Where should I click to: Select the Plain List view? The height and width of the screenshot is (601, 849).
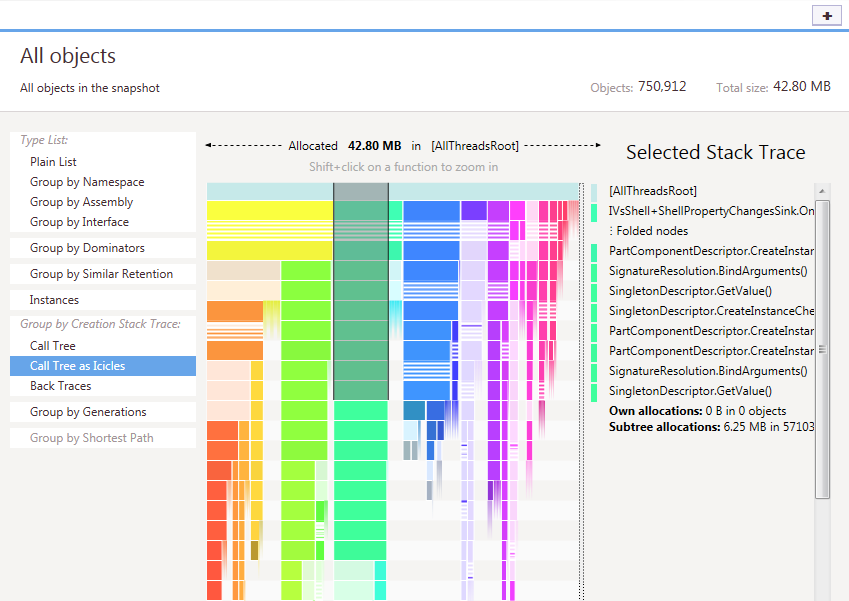coord(53,162)
